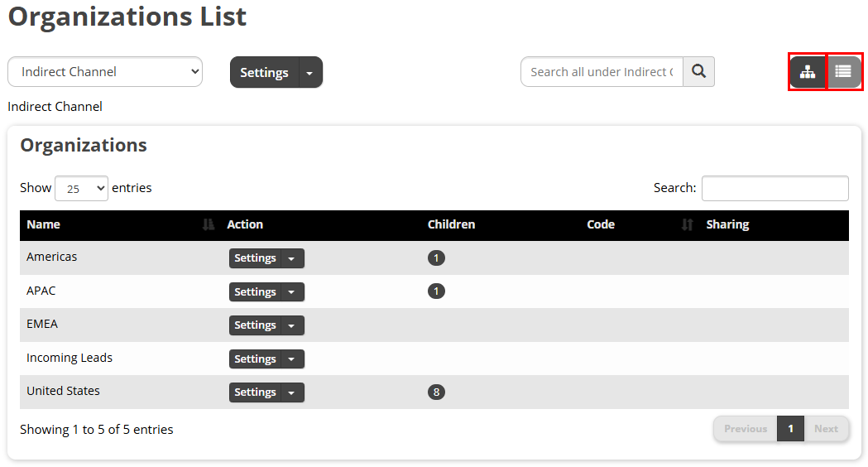Expand Settings arrow for Incoming Leads
Viewport: 868px width, 467px height.
pyautogui.click(x=292, y=359)
